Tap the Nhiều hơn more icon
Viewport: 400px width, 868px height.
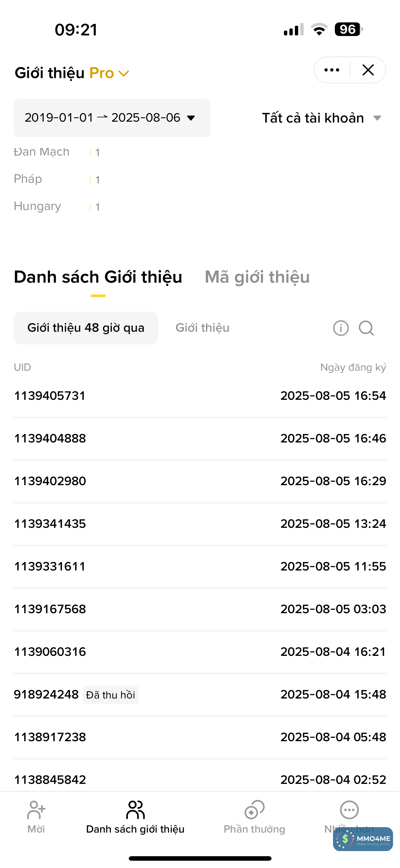point(349,810)
